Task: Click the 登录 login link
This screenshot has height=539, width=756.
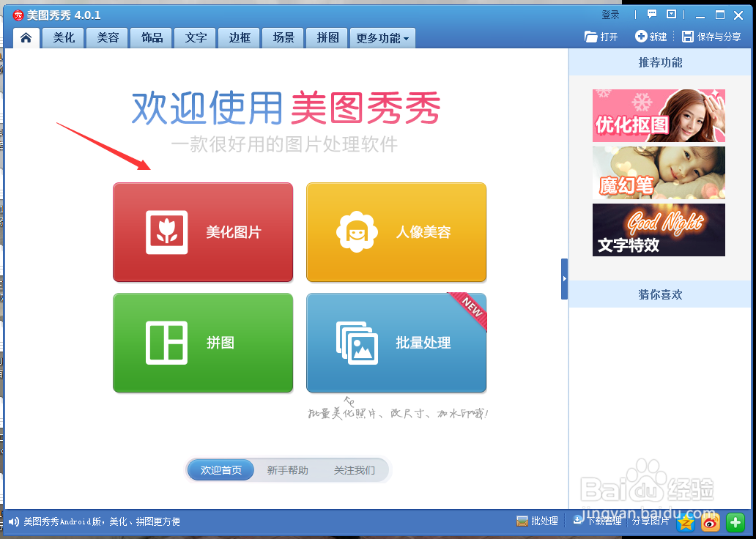Action: pos(610,15)
